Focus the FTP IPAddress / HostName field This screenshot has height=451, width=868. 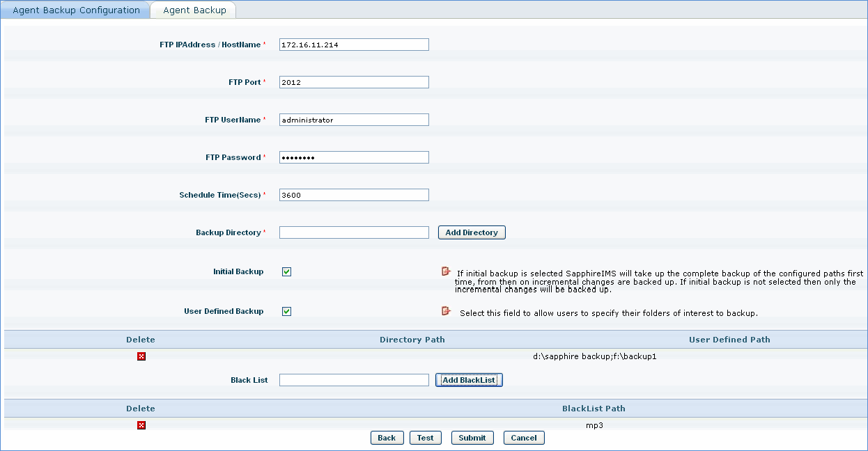(354, 45)
